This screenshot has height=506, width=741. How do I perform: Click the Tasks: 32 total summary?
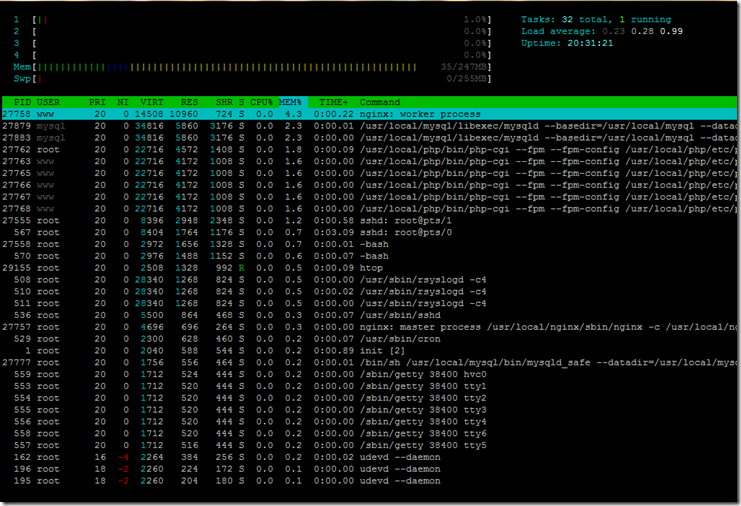(x=596, y=19)
